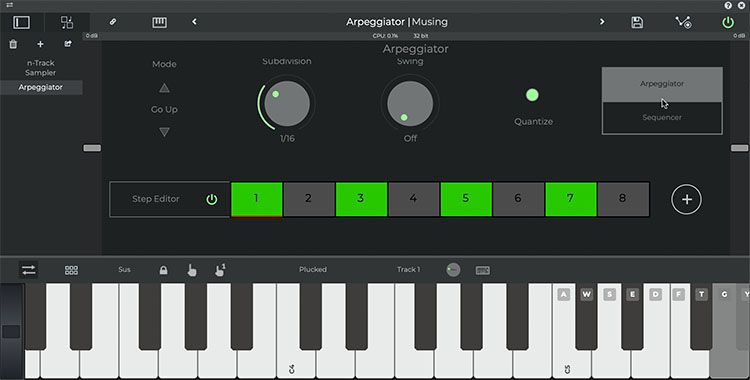Click the link chain icon in top bar
The width and height of the screenshot is (750, 380).
point(113,22)
